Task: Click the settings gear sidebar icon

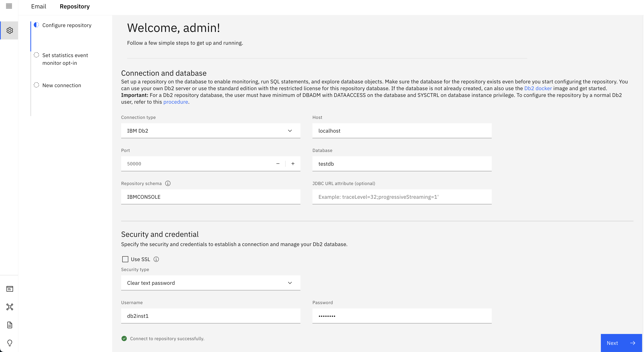Action: pos(10,30)
